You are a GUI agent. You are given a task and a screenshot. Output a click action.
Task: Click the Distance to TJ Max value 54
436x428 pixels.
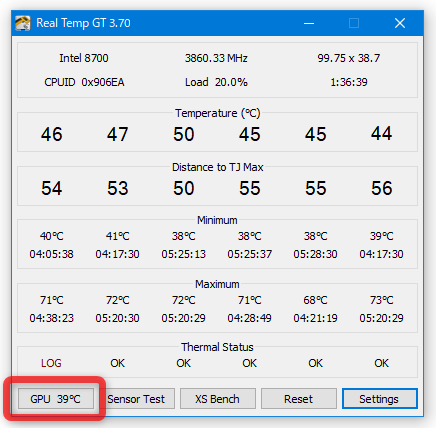pos(52,188)
